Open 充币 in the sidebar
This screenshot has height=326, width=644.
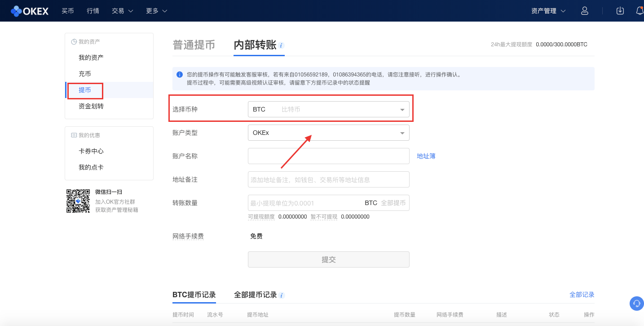(x=84, y=73)
